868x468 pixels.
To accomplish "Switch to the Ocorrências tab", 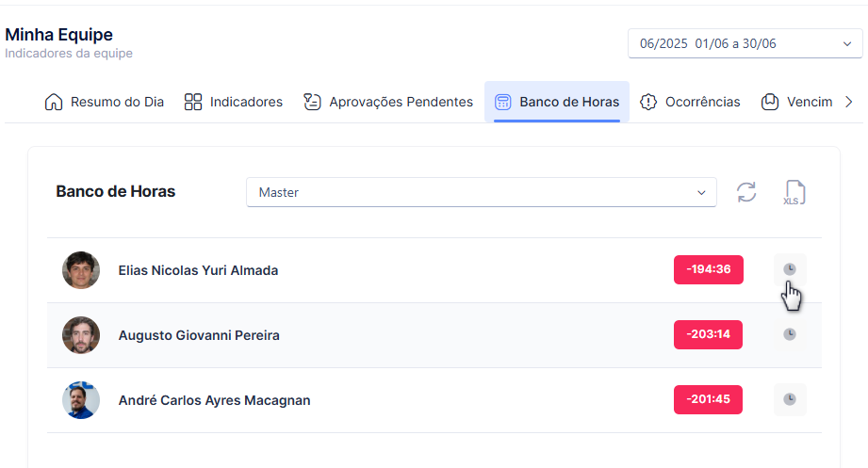I will 690,102.
